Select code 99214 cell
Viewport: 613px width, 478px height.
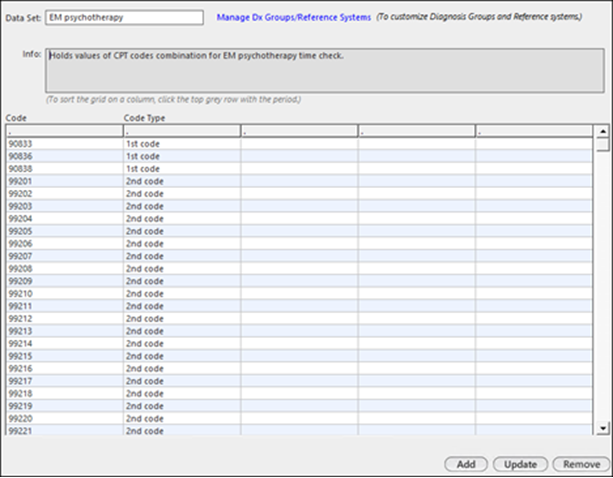pyautogui.click(x=65, y=344)
